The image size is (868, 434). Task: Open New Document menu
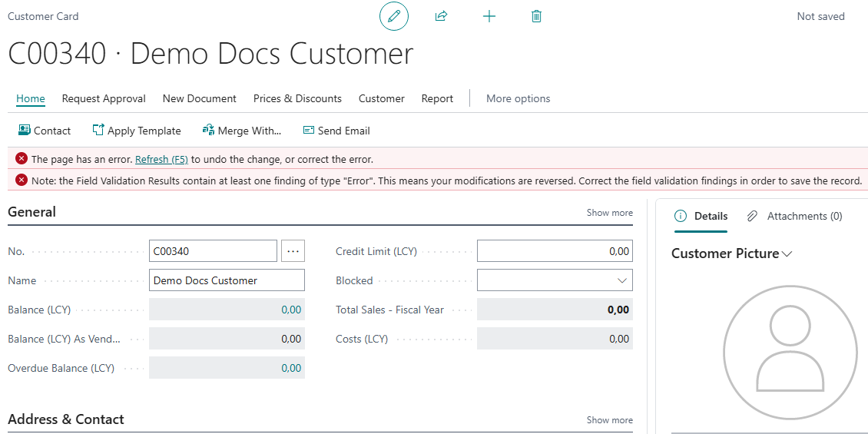click(x=199, y=98)
